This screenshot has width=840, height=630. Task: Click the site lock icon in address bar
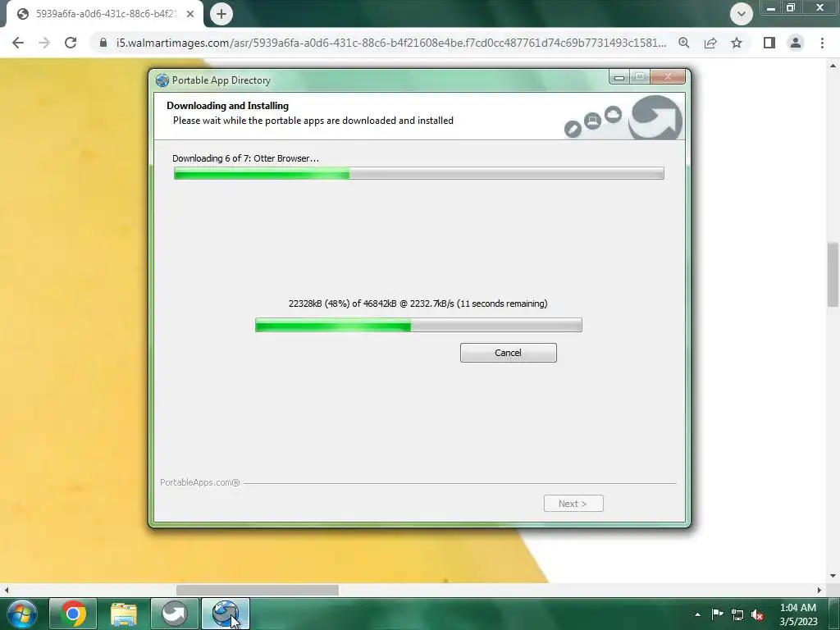pyautogui.click(x=103, y=43)
